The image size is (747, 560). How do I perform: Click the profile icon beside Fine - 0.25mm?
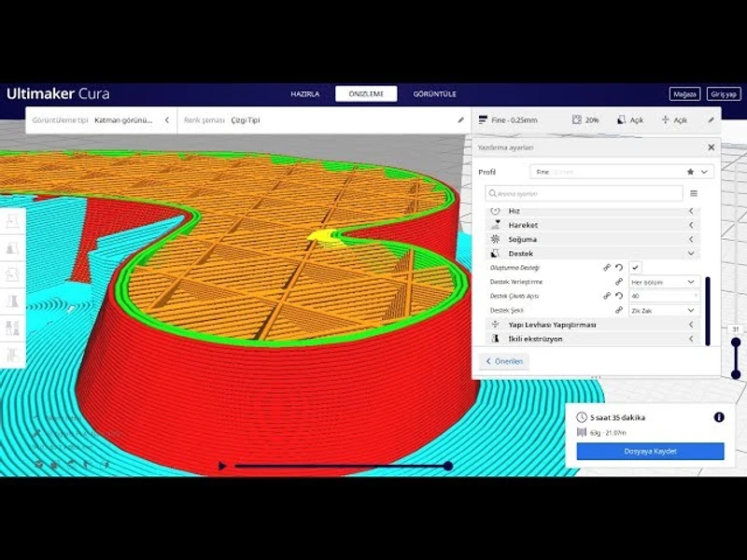(483, 119)
